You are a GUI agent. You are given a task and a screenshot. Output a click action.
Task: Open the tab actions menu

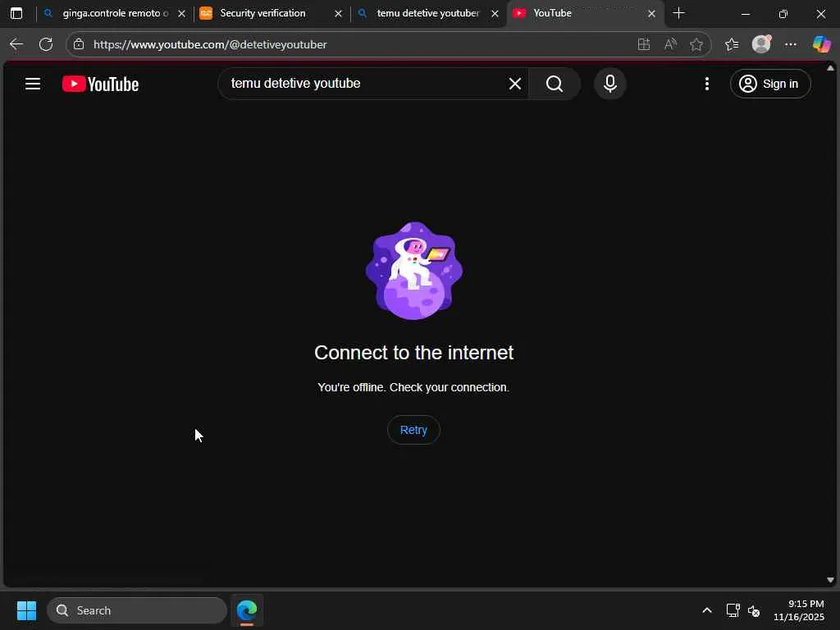(x=16, y=13)
